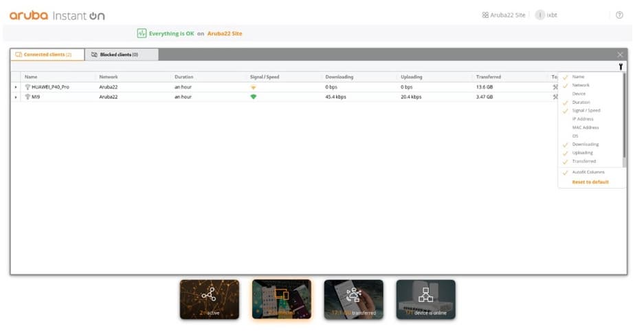Sort by the Network column header

pyautogui.click(x=109, y=77)
